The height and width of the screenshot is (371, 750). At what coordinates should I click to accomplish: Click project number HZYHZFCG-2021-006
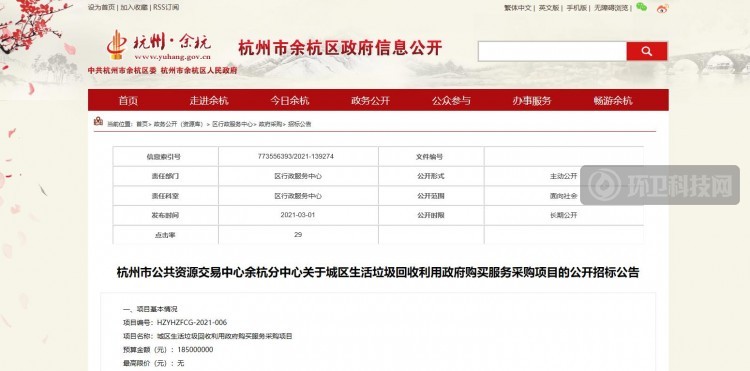[x=192, y=323]
